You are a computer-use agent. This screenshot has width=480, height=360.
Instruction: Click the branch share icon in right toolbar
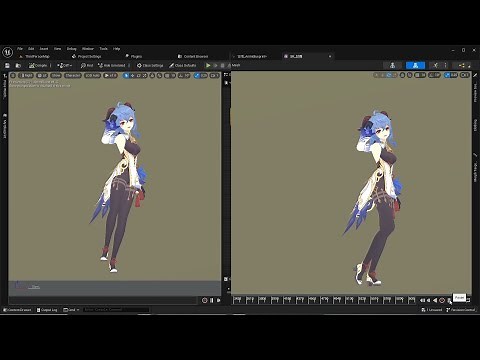click(462, 65)
